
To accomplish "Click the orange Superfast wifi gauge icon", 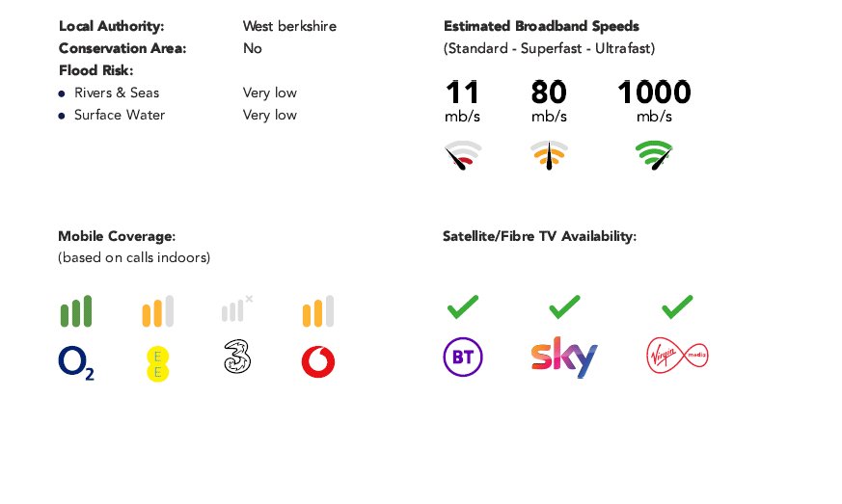I will click(549, 155).
